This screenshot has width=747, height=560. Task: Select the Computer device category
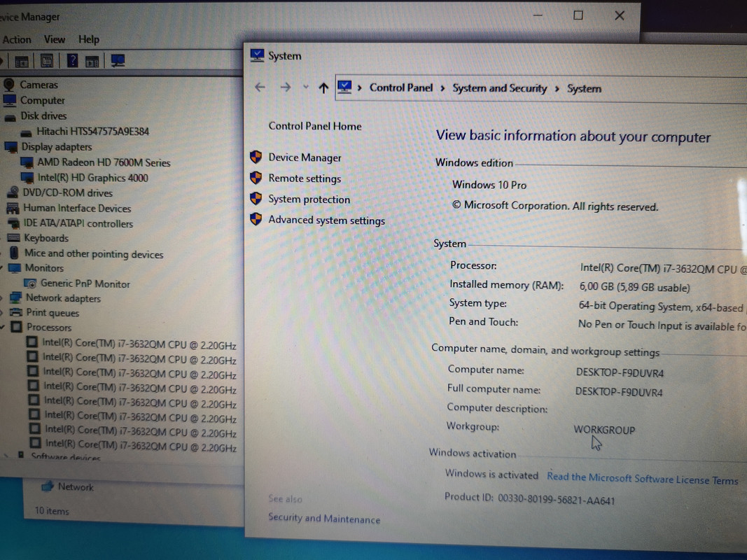(x=43, y=101)
